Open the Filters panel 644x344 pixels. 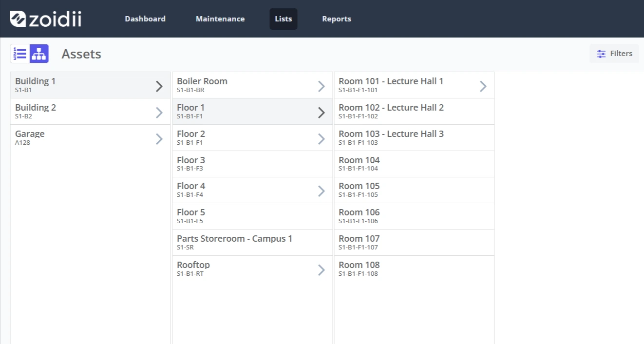614,54
